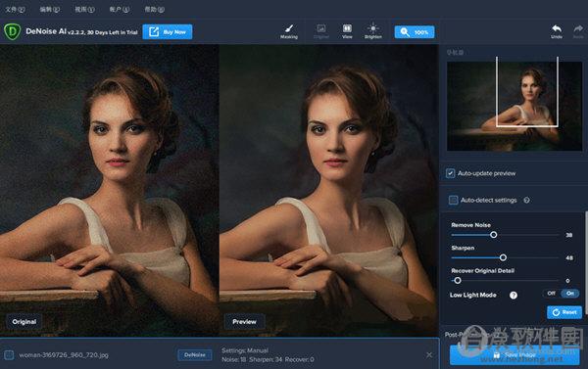Click the Reset button

564,312
